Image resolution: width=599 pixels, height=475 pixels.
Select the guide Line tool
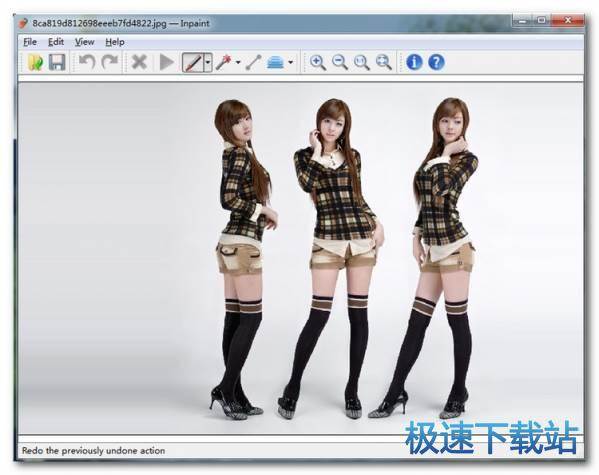pos(253,62)
